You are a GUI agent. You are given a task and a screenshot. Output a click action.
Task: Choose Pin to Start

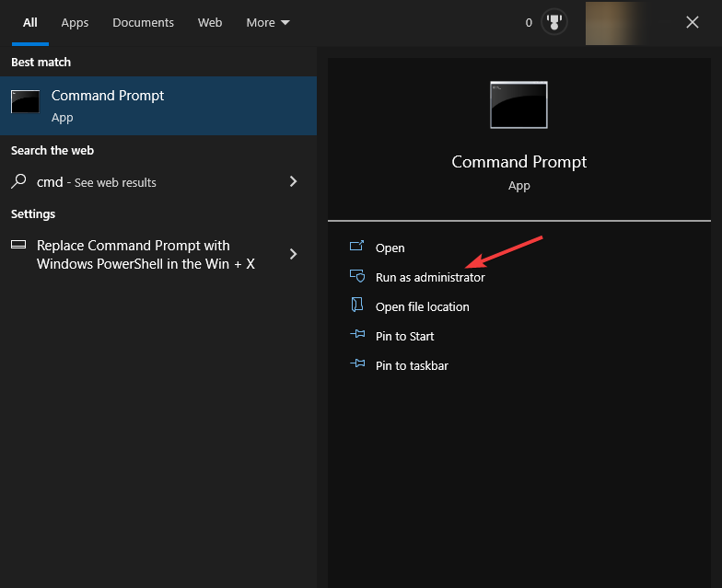pos(405,337)
